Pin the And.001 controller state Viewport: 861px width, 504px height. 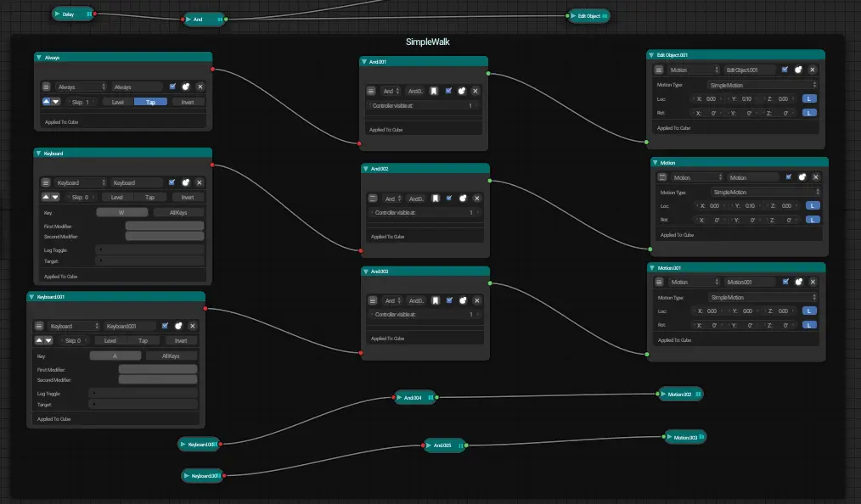(x=434, y=91)
